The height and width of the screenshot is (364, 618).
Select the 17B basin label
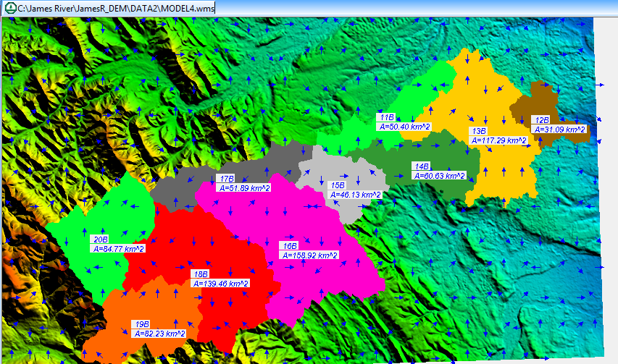click(227, 179)
